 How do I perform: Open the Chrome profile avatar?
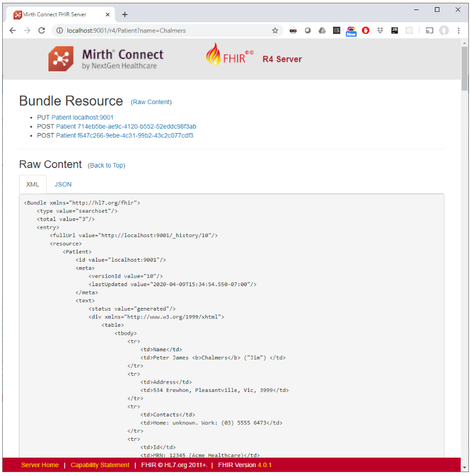pyautogui.click(x=444, y=31)
